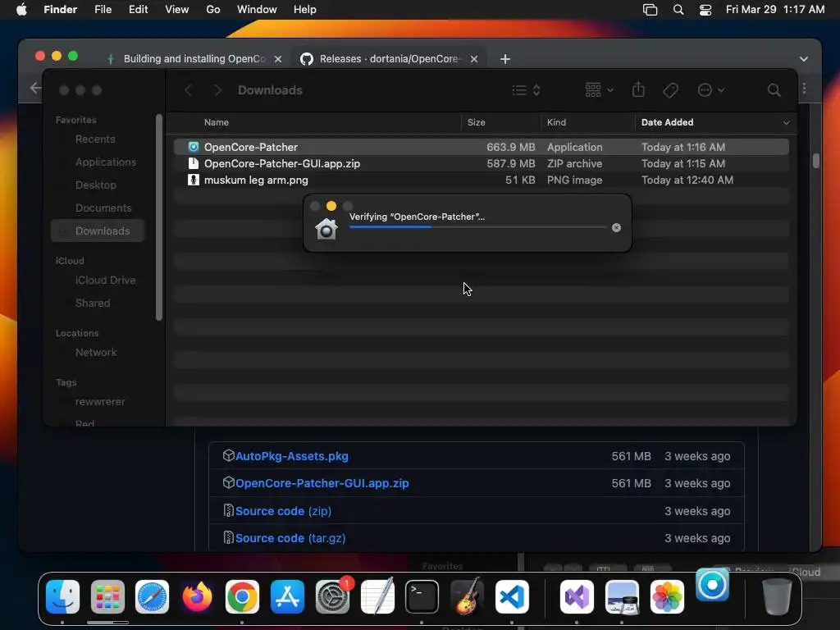Click the Finder search magnifier icon
Viewport: 840px width, 630px height.
(774, 90)
